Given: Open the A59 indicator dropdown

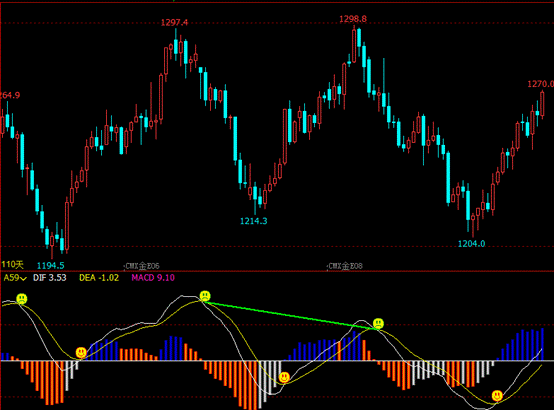Looking at the screenshot, I should click(15, 278).
